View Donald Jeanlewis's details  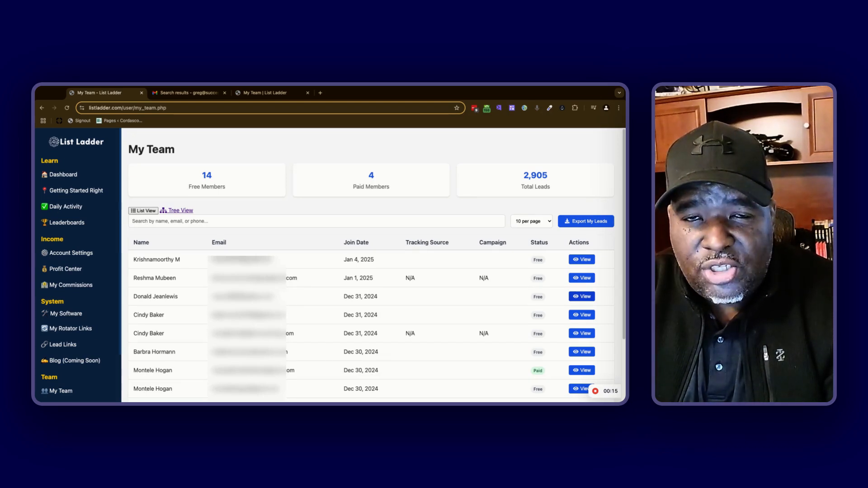[582, 296]
